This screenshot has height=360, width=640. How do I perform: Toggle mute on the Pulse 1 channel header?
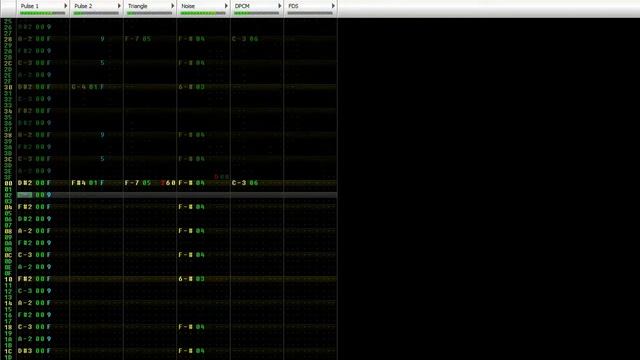pos(29,6)
